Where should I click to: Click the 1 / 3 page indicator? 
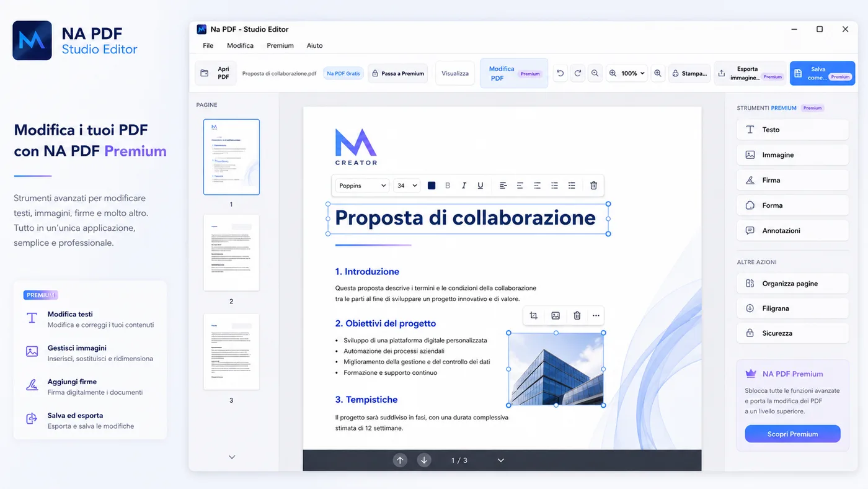459,460
